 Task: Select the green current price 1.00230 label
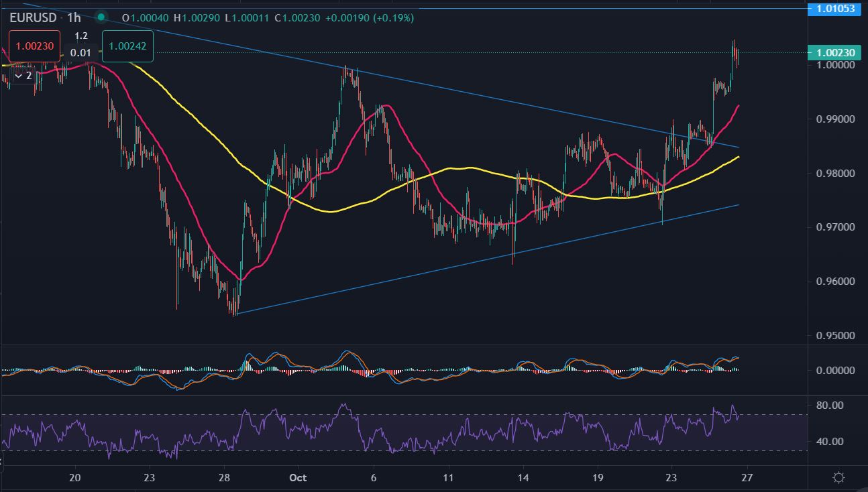(834, 52)
